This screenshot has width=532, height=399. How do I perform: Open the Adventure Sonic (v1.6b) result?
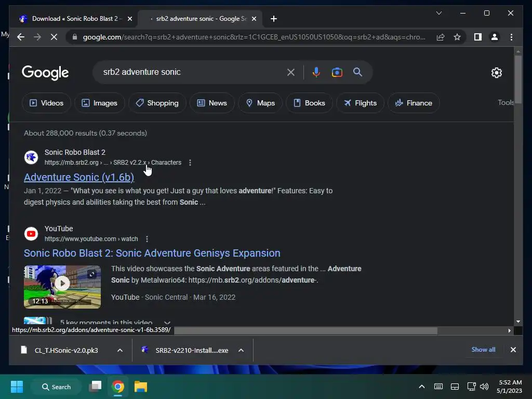[79, 177]
